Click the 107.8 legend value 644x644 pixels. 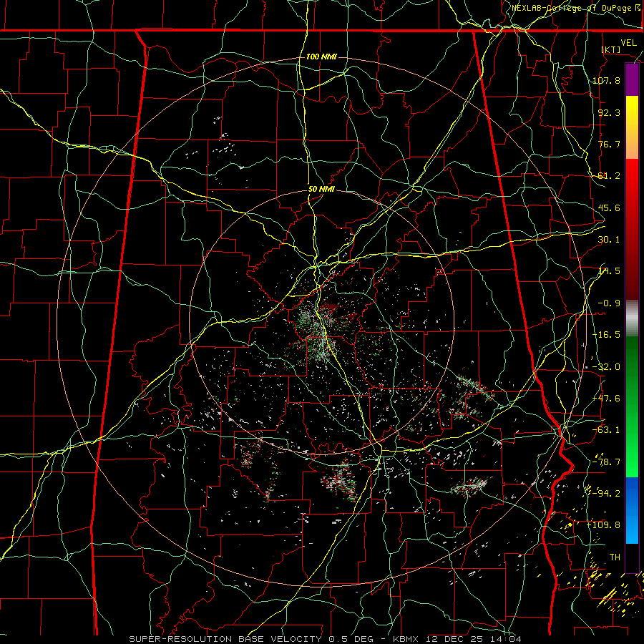click(x=606, y=80)
